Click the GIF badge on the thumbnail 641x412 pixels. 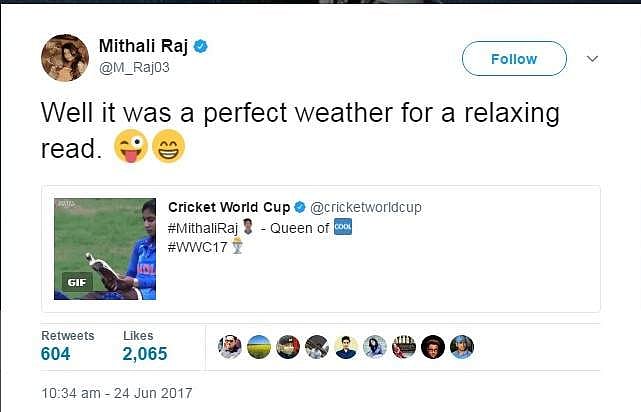pos(76,282)
